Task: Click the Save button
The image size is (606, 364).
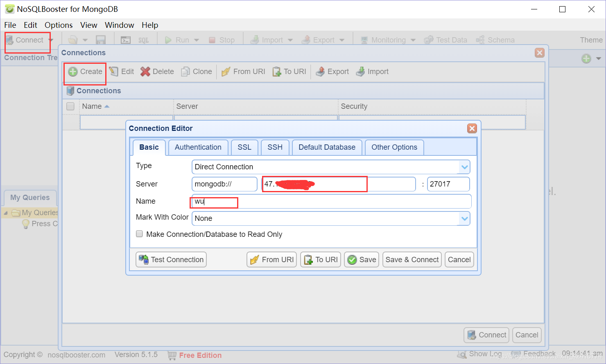Action: [362, 260]
